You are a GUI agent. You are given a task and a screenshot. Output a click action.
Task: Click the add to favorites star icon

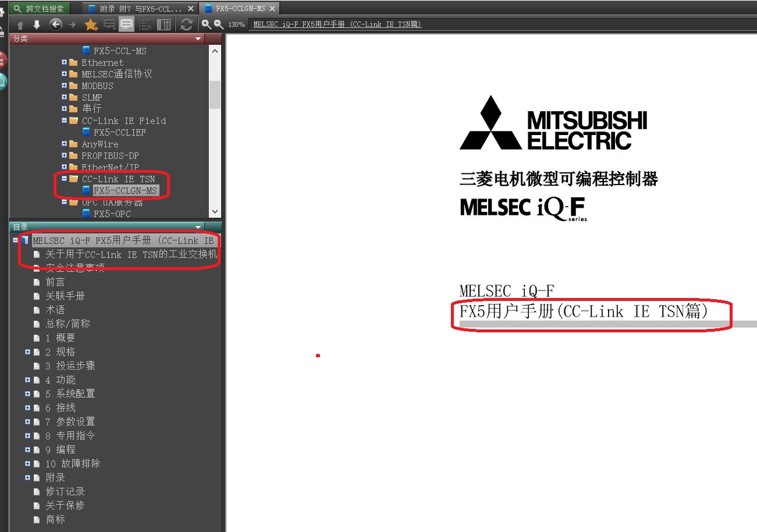(91, 24)
